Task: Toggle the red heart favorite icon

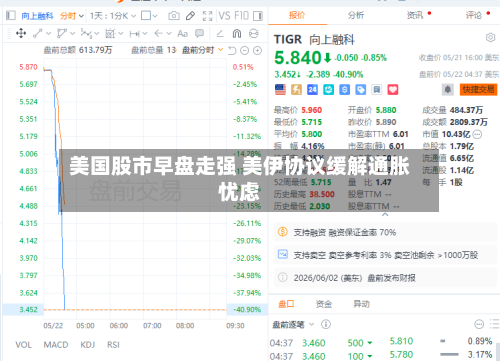Action: (393, 89)
